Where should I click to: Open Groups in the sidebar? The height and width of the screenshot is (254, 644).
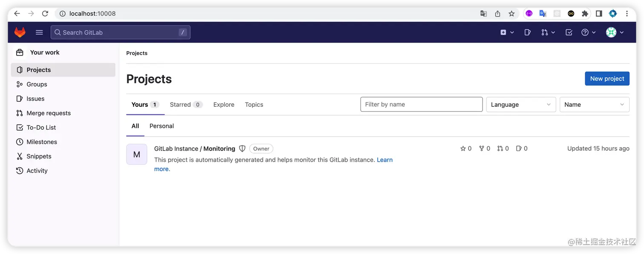[x=63, y=84]
